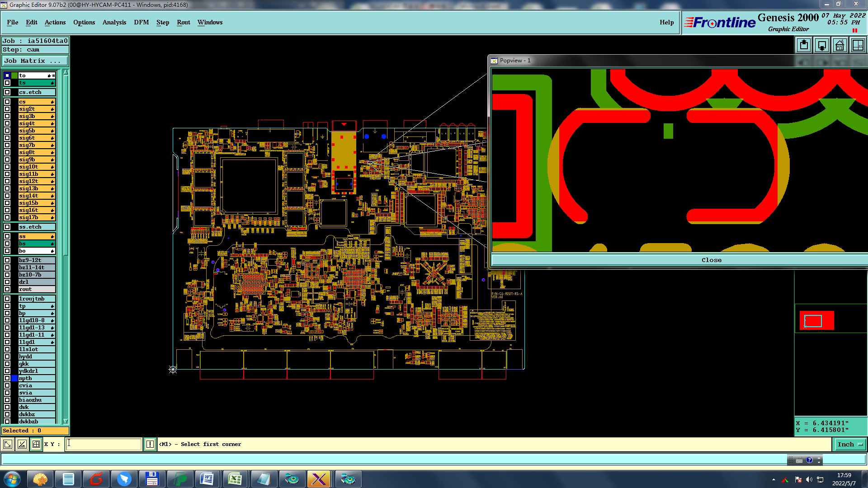Image resolution: width=868 pixels, height=488 pixels.
Task: Open Excel from the Windows taskbar
Action: coord(235,479)
